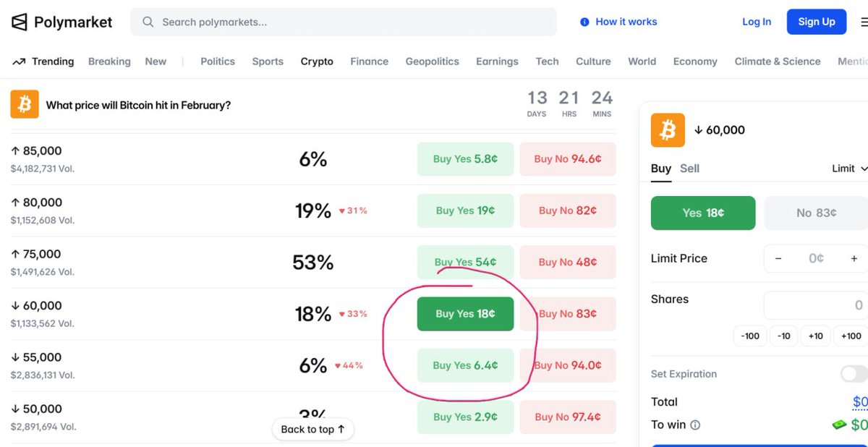
Task: Click the How it works link
Action: [x=626, y=22]
